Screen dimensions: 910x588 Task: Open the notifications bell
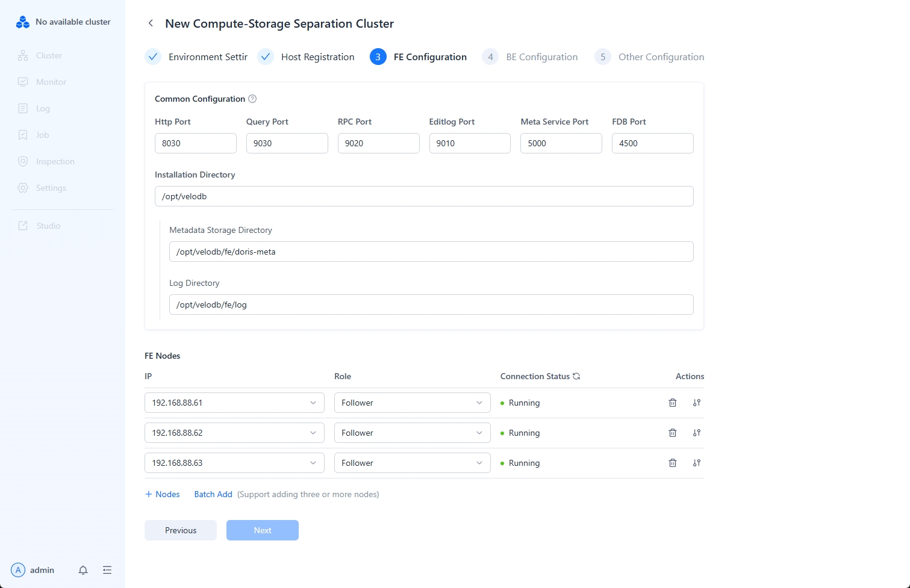point(83,570)
